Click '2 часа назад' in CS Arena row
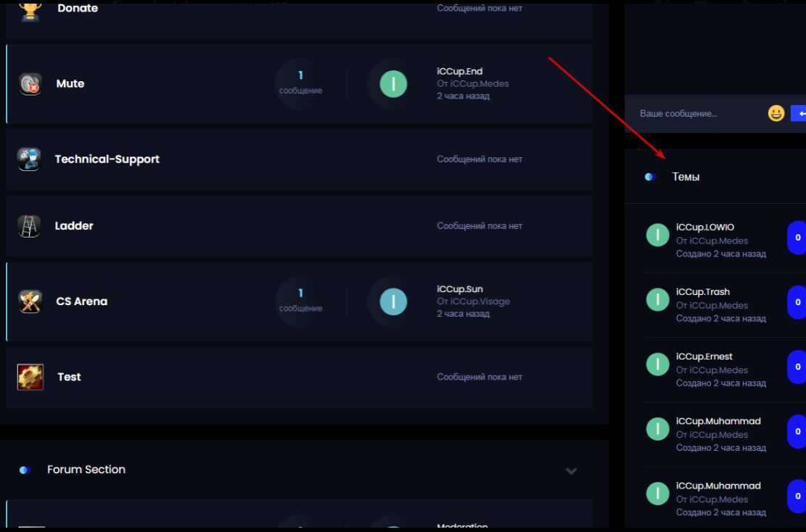The height and width of the screenshot is (532, 806). 463,314
